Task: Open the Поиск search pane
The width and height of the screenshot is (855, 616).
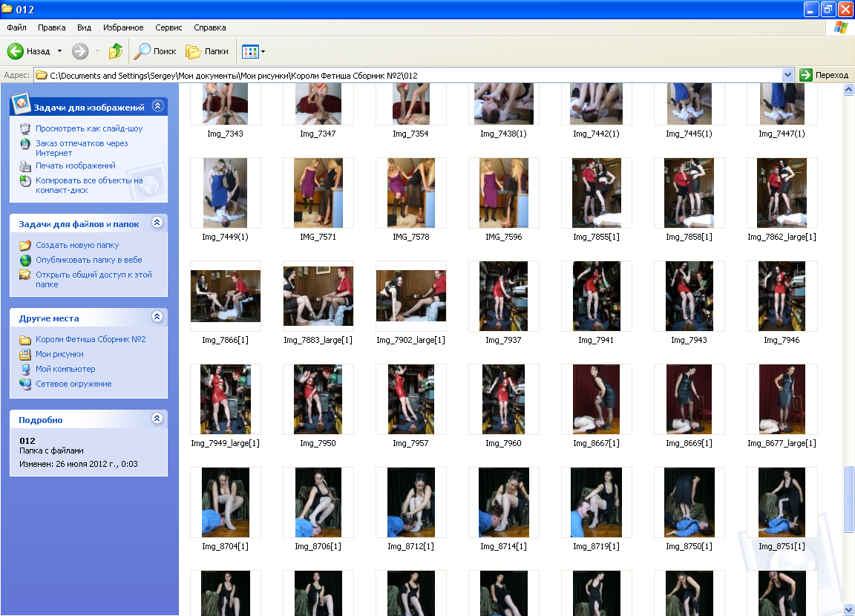Action: tap(155, 51)
